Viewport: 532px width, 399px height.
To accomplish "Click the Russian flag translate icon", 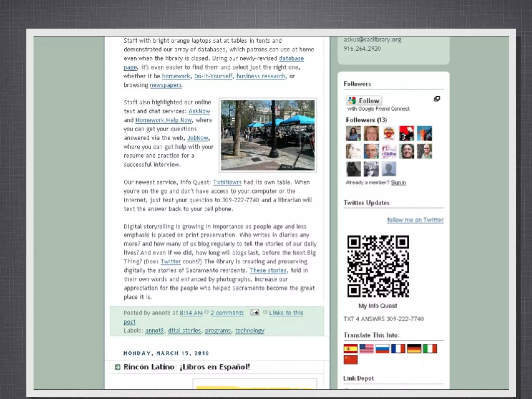I will pos(382,348).
